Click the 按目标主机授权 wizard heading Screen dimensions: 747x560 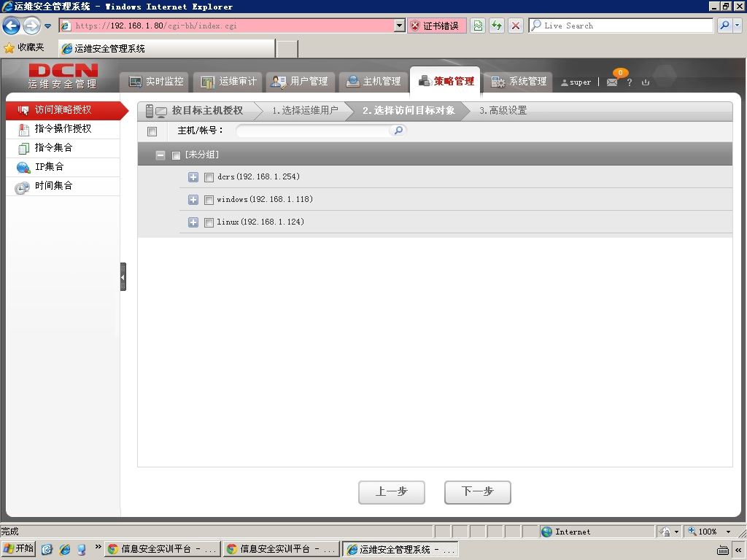[x=207, y=111]
